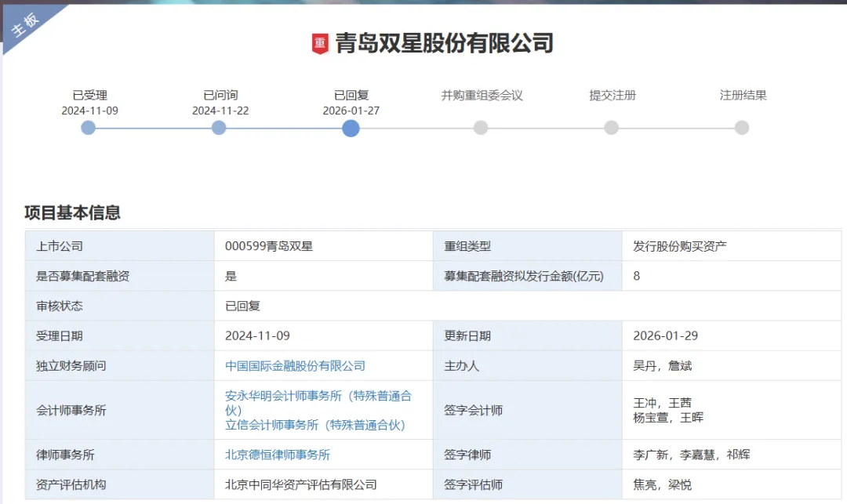Open 安永华明会计师事务所 link
This screenshot has width=847, height=504.
(318, 403)
